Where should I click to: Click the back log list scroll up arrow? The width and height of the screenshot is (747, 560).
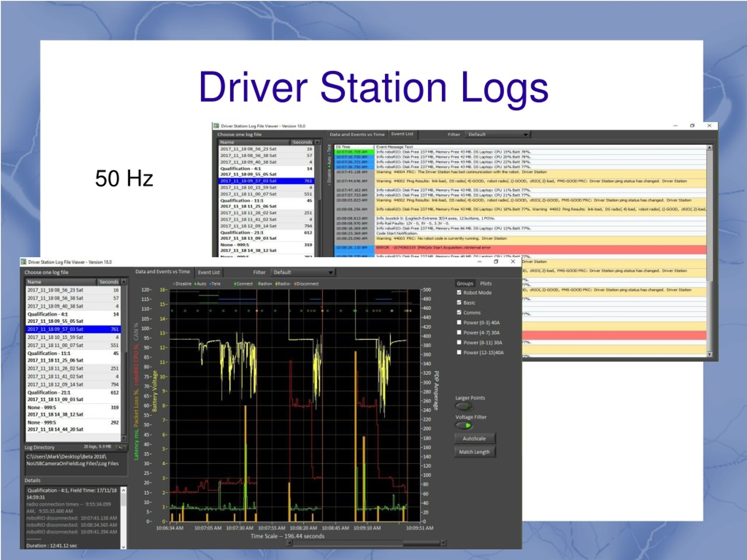[x=317, y=142]
